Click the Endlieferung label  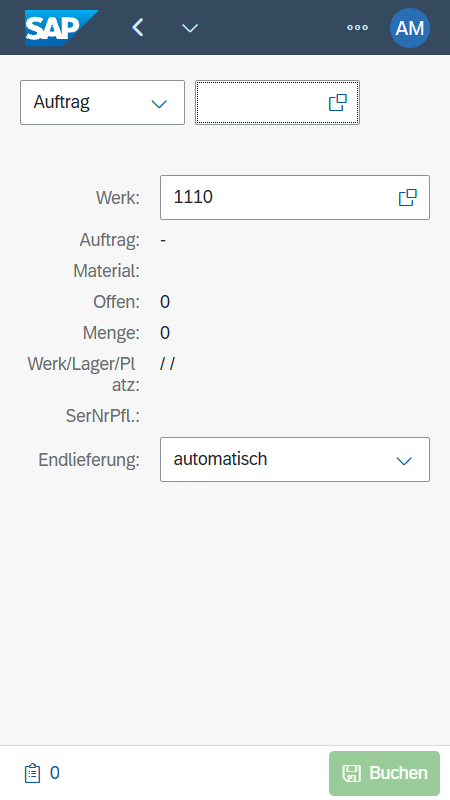pos(89,460)
